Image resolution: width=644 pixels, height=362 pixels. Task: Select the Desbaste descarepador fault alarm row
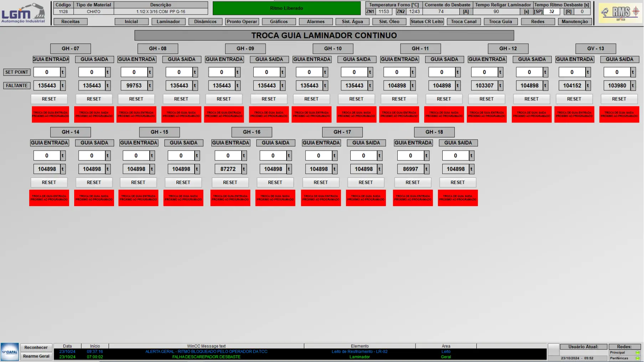tap(206, 357)
